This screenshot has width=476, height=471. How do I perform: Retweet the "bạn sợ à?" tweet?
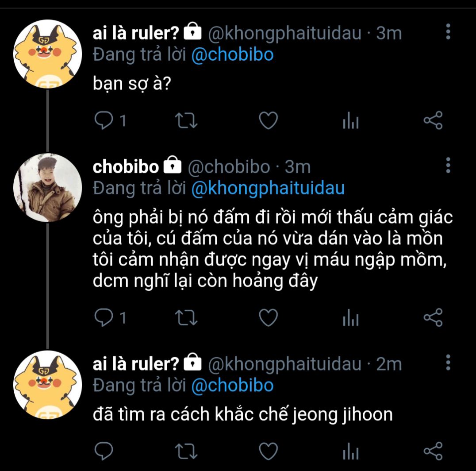[186, 120]
